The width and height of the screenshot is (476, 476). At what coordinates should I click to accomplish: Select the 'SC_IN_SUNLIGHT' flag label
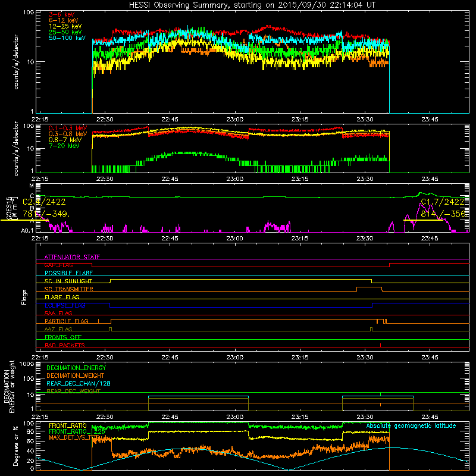[68, 281]
